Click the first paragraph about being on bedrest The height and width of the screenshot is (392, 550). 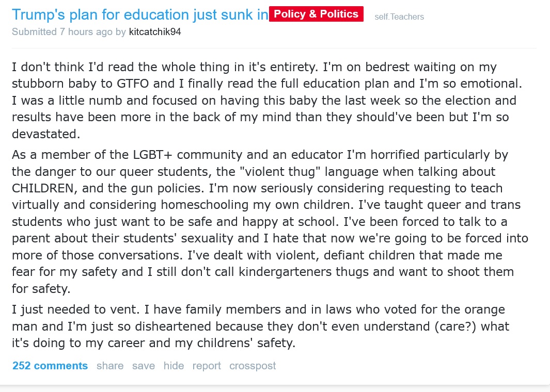point(258,100)
